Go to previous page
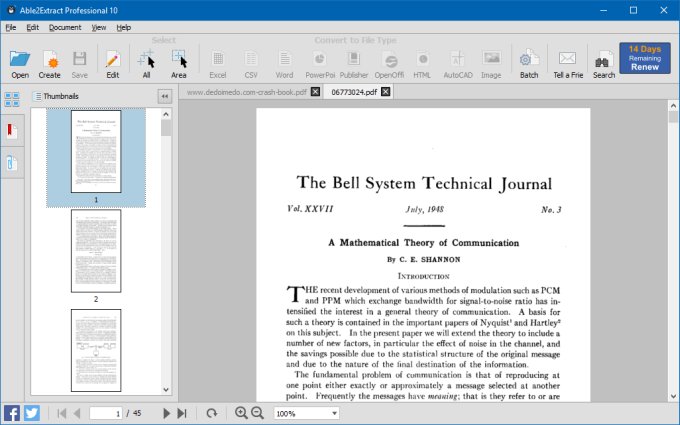The image size is (680, 425). pos(77,413)
